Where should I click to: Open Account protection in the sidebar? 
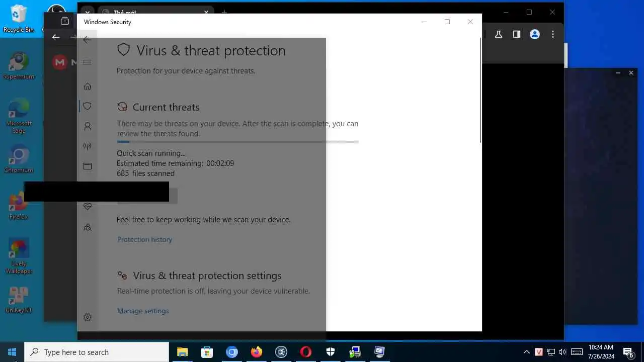pyautogui.click(x=88, y=126)
